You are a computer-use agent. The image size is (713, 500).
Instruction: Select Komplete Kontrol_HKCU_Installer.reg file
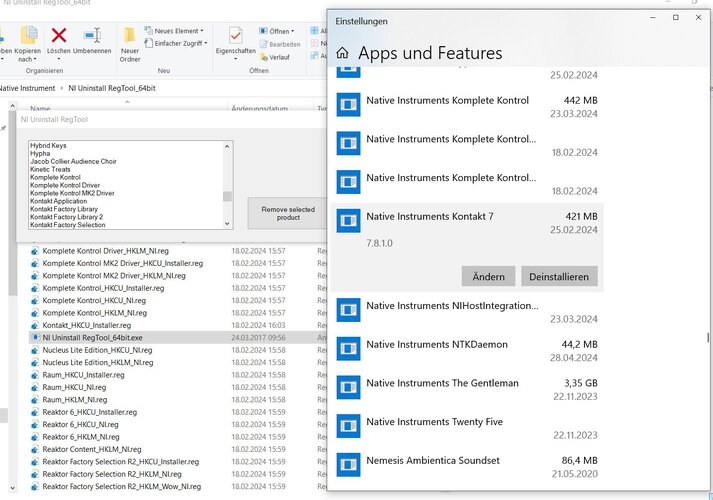coord(103,288)
